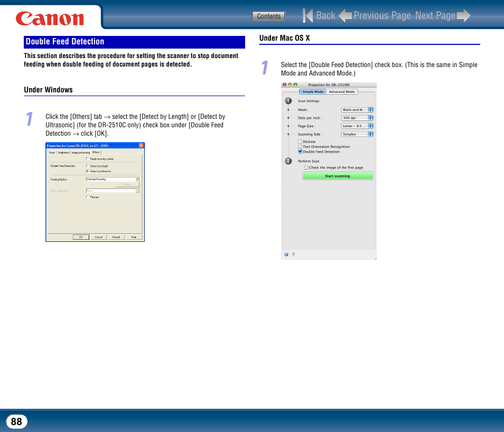Go to Previous Page link text

(x=382, y=15)
